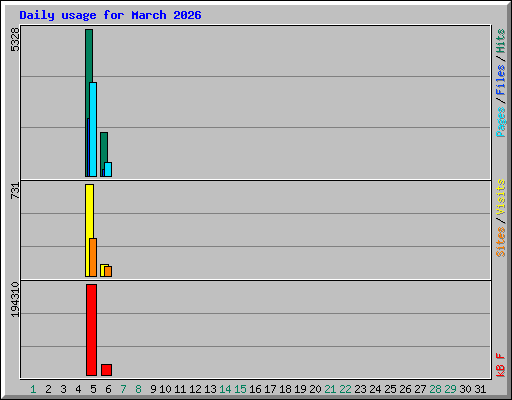Click the short red KB bar for day 6
Screen dimensions: 512x400
pyautogui.click(x=106, y=370)
